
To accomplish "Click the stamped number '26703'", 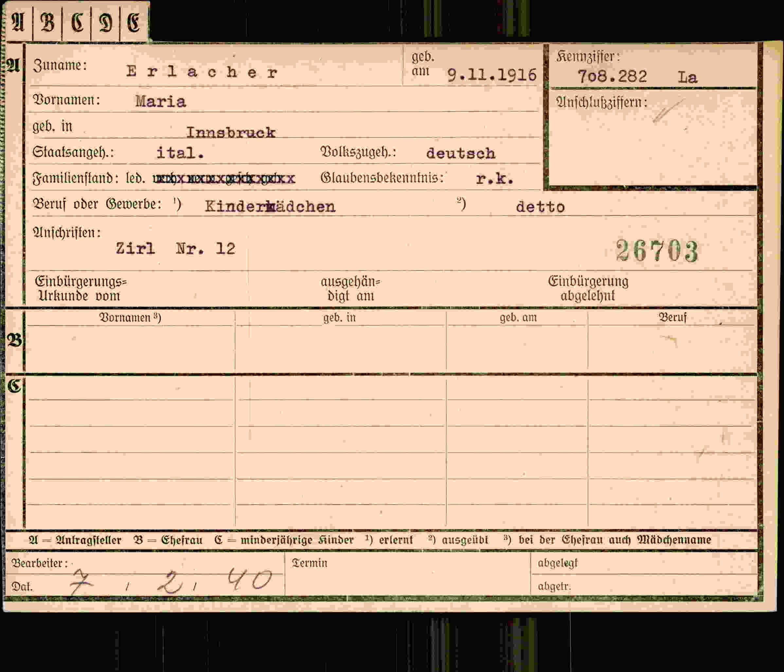I will (657, 251).
